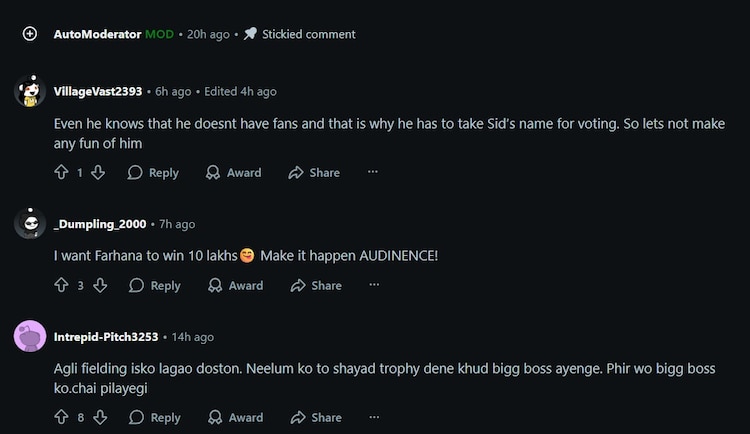Upvote _Dumpling_2000's comment about Farhana
This screenshot has width=750, height=434.
pos(61,286)
